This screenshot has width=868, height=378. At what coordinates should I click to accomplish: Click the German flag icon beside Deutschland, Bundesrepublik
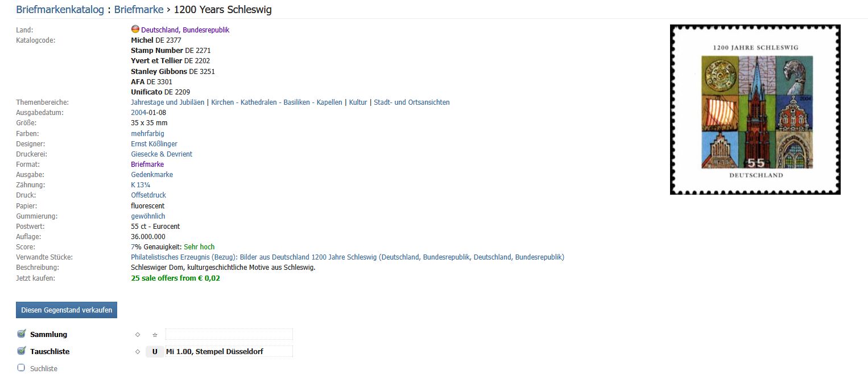click(135, 30)
